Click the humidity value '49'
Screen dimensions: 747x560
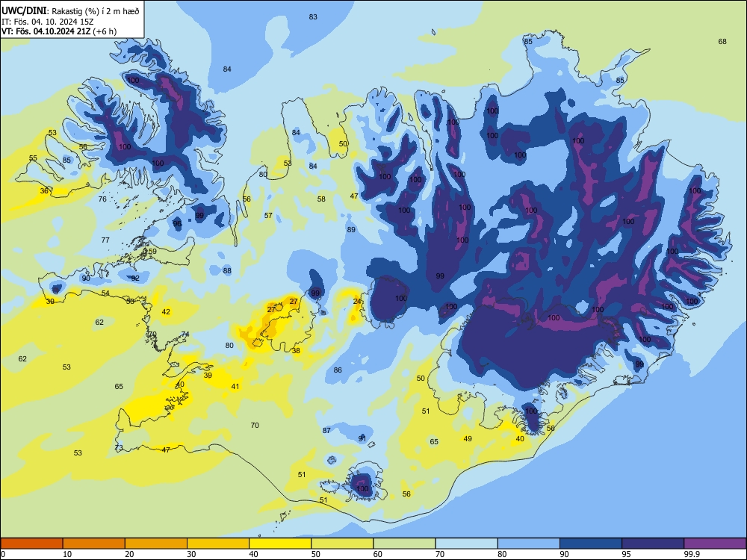pyautogui.click(x=468, y=438)
